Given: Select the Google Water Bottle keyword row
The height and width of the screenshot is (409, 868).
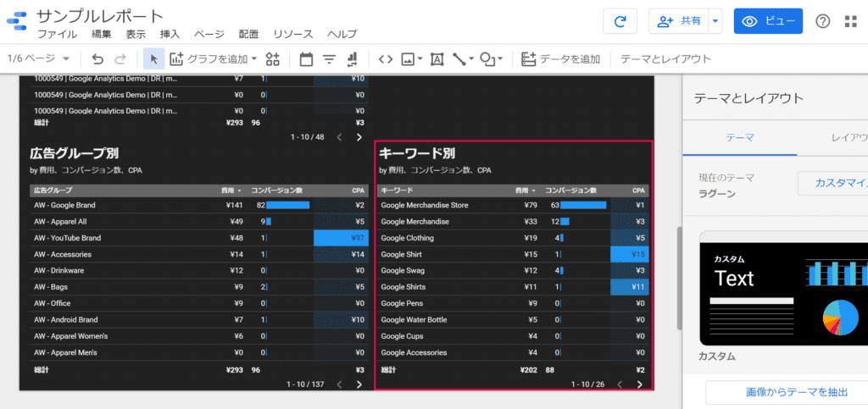Looking at the screenshot, I should click(x=513, y=319).
